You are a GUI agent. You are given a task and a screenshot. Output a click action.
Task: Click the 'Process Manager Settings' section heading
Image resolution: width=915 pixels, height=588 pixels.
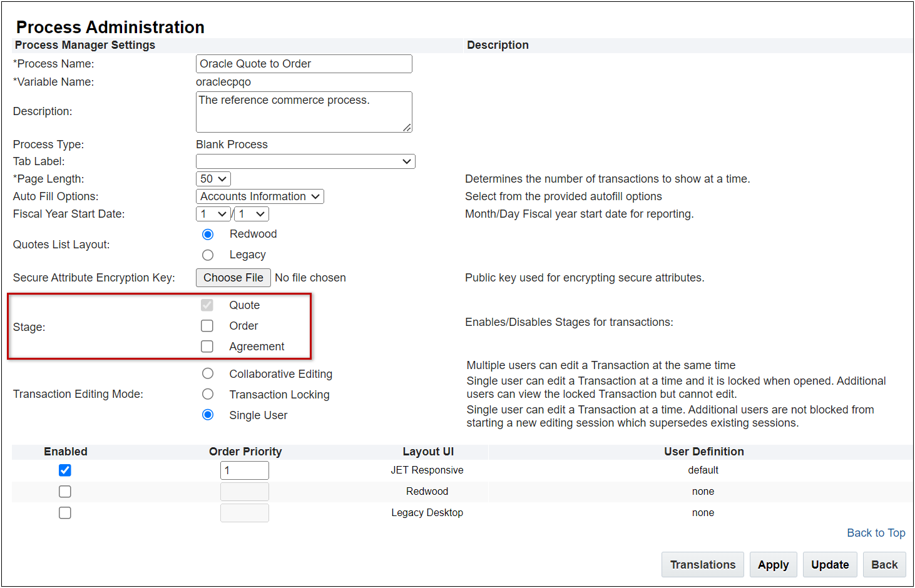pyautogui.click(x=85, y=45)
